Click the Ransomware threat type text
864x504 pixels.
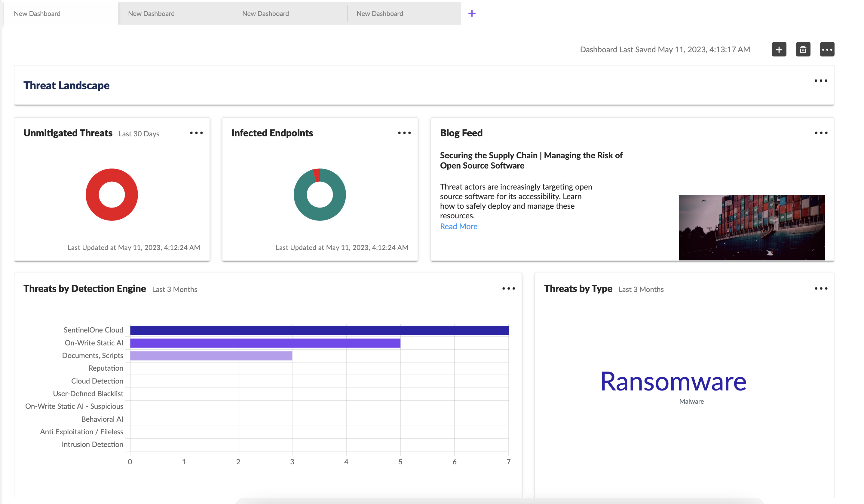(x=673, y=381)
